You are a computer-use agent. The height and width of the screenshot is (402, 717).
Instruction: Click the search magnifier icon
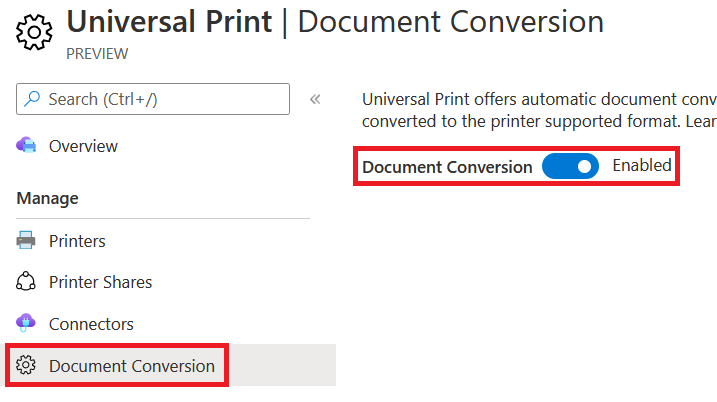coord(33,99)
